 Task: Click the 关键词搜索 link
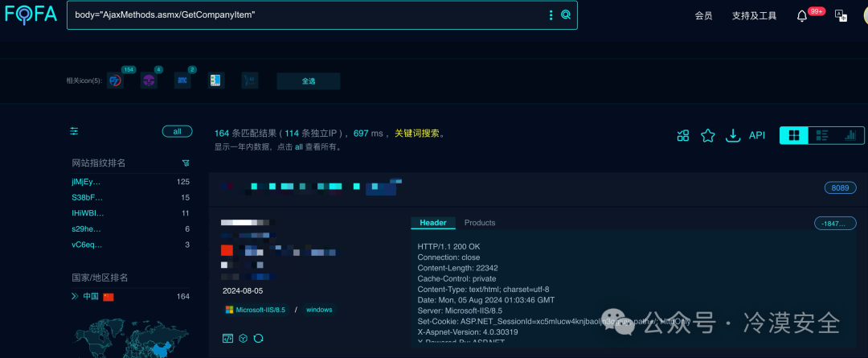pyautogui.click(x=417, y=134)
